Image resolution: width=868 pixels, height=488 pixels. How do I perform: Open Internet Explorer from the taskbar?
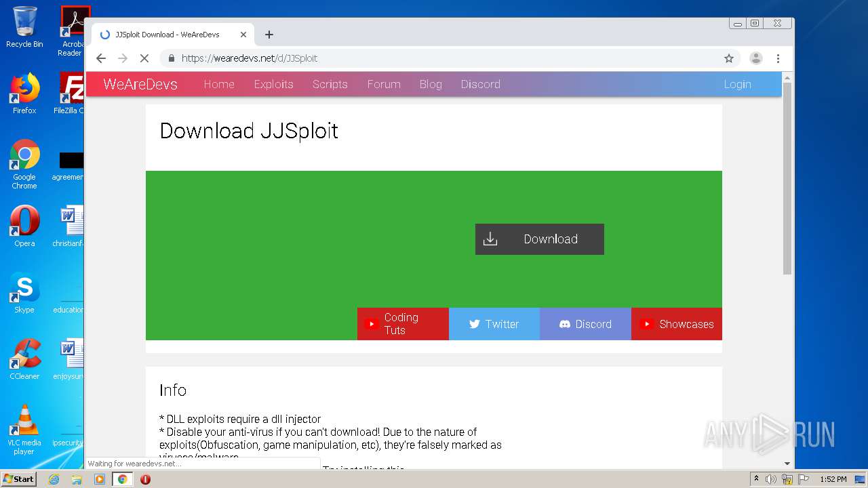click(54, 479)
